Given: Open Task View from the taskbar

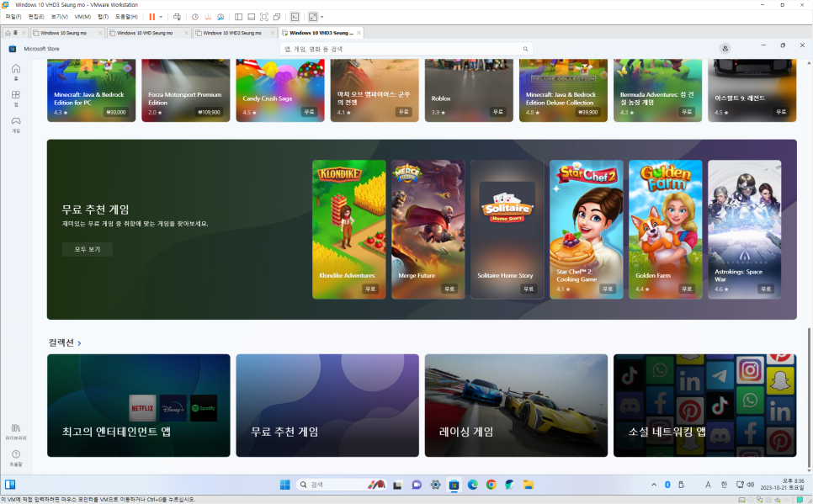Looking at the screenshot, I should tap(398, 485).
